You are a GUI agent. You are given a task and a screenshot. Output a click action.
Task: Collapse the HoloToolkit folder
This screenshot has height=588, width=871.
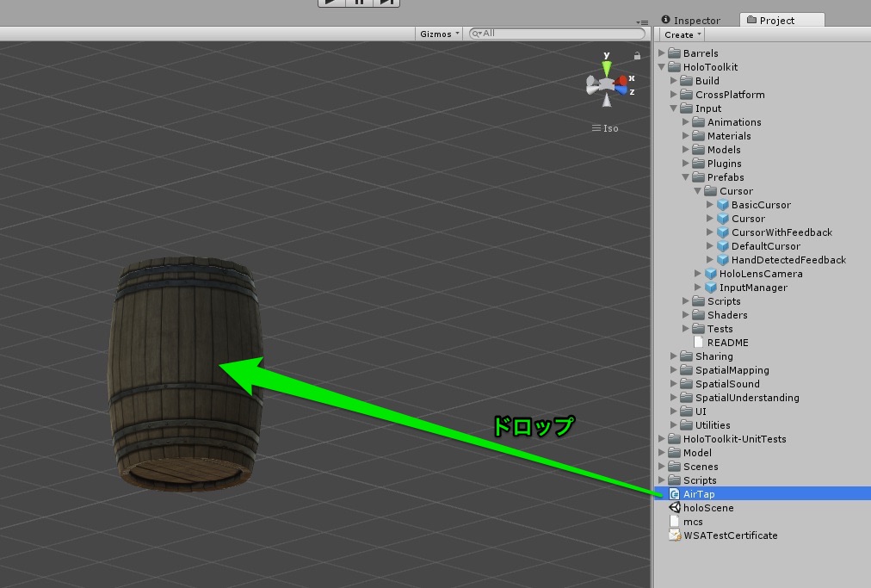pos(662,66)
